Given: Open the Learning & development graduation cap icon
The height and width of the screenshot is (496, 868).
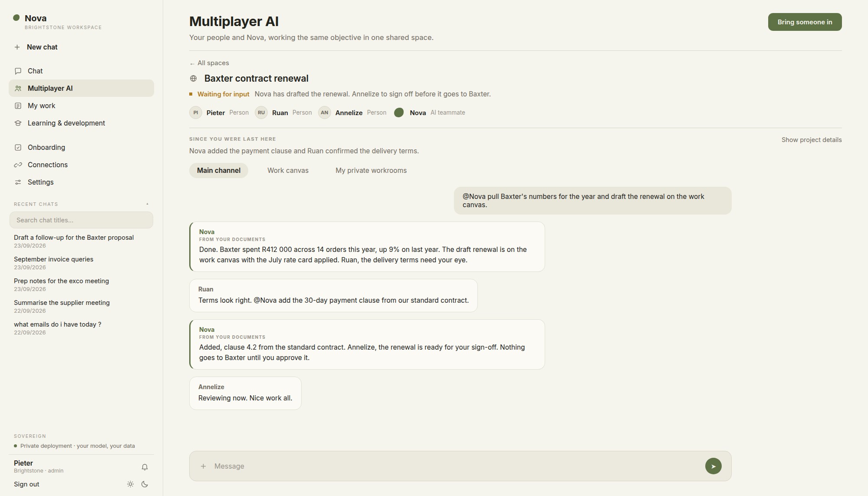Looking at the screenshot, I should (x=18, y=123).
